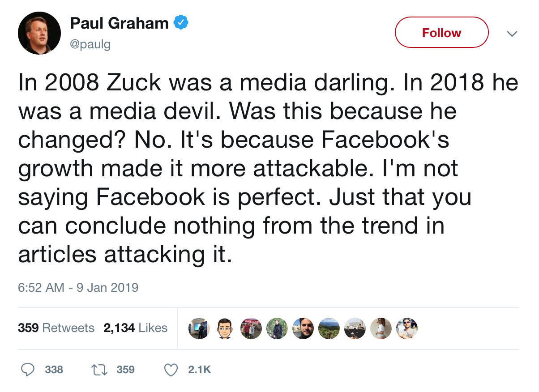Viewport: 539px width, 392px height.
Task: Open the cartoon avatar liker's profile
Action: tap(225, 328)
